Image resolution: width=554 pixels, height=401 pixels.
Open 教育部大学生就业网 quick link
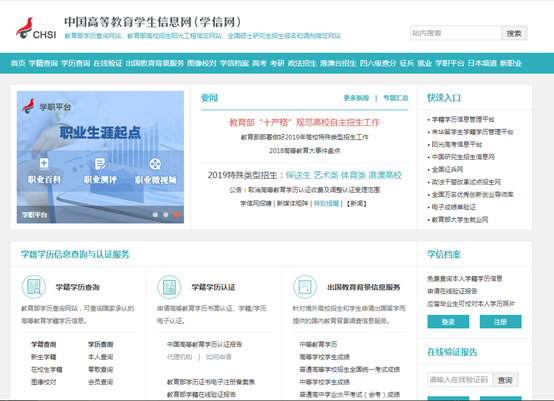pyautogui.click(x=460, y=219)
